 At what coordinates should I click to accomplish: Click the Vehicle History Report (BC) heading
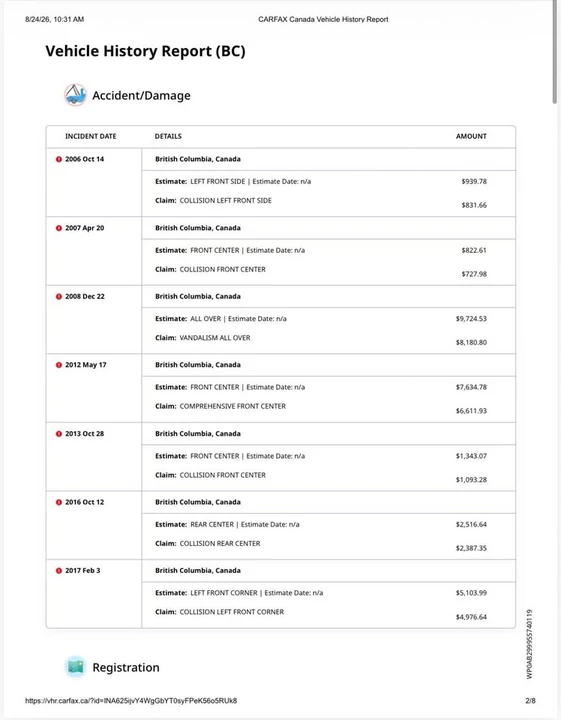click(x=145, y=51)
